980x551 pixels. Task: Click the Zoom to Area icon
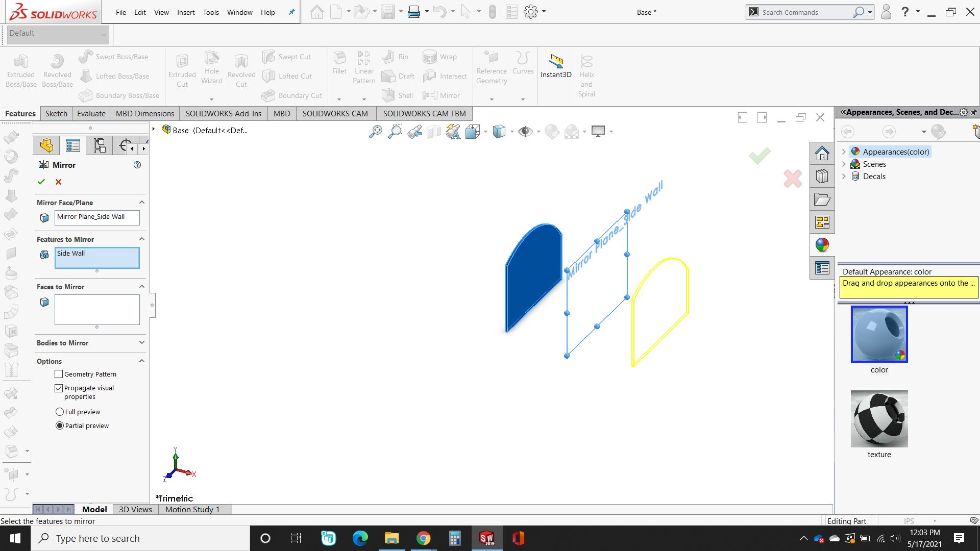coord(395,132)
